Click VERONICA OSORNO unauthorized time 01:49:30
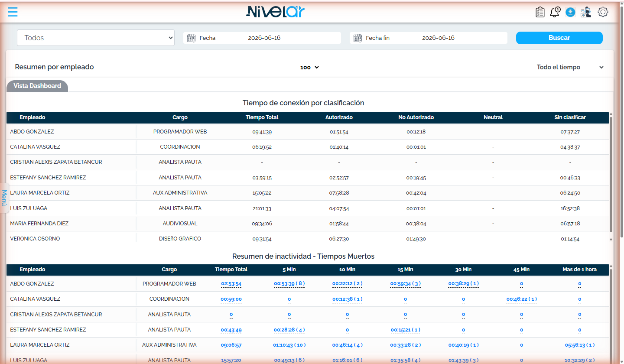The width and height of the screenshot is (624, 364). point(416,239)
